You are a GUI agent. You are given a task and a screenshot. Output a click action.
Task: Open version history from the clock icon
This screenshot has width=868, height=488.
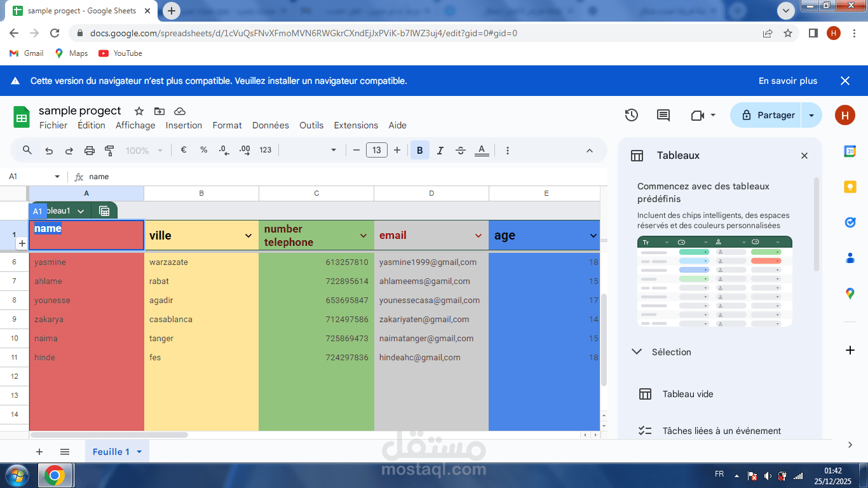[x=631, y=115]
